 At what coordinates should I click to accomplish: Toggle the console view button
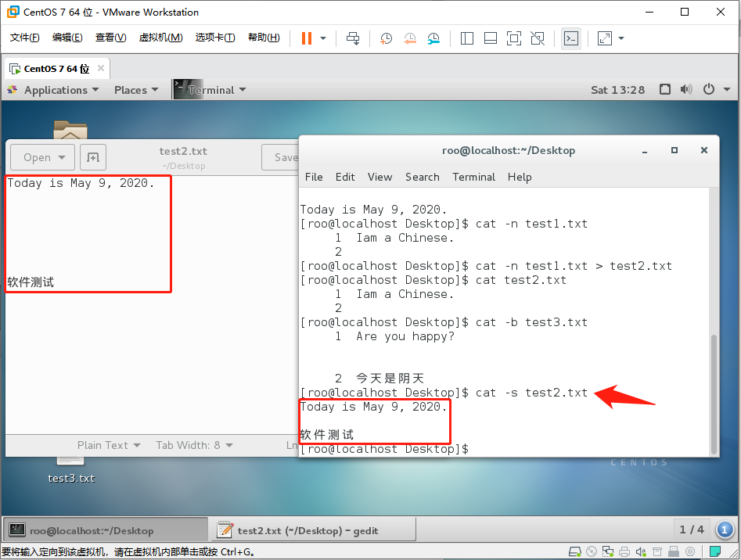(x=571, y=38)
